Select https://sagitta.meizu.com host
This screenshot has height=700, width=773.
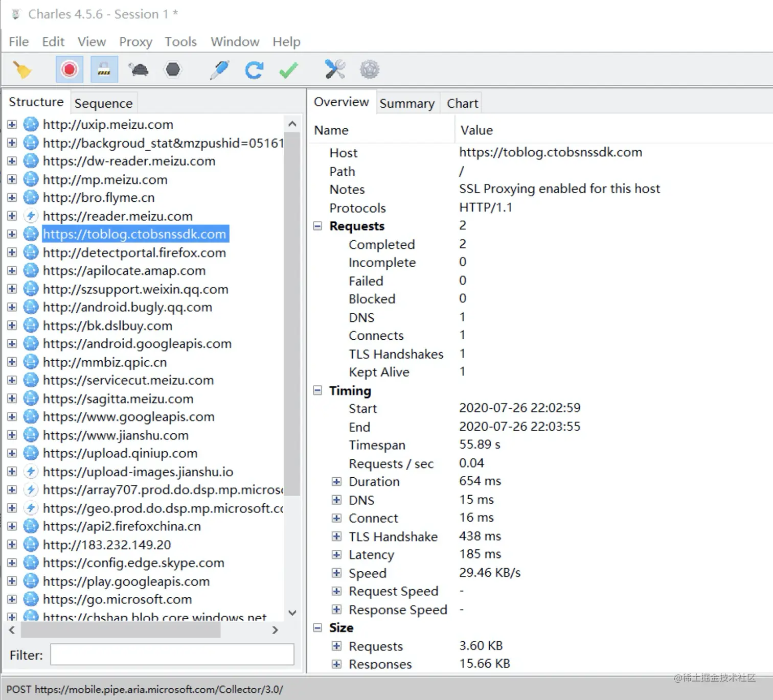(118, 399)
